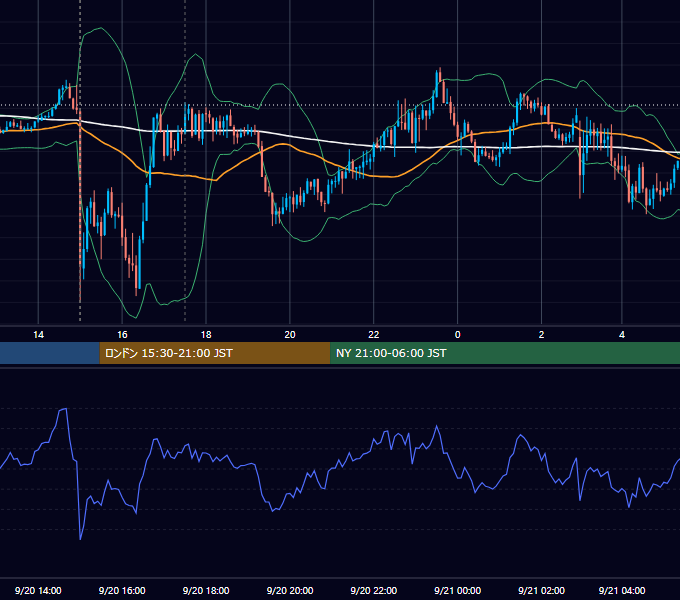Click the NY 21:00-06:00 JST session bar
The image size is (680, 600).
coord(505,353)
